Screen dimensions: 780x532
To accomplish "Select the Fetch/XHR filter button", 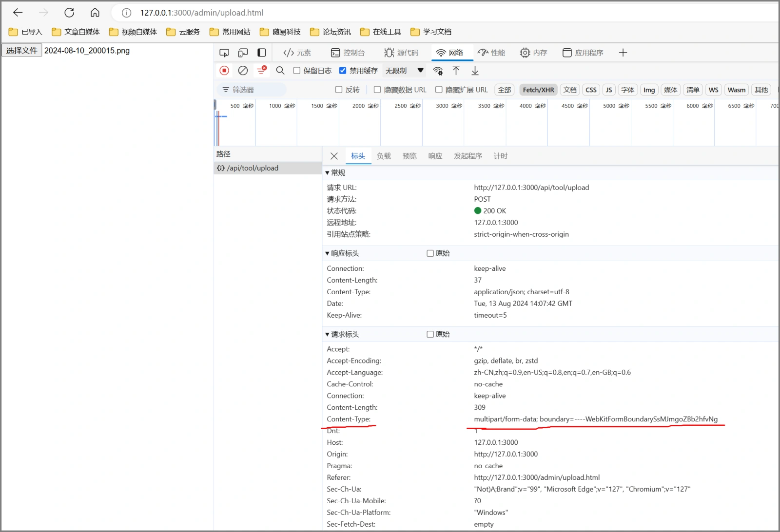I will [x=538, y=90].
